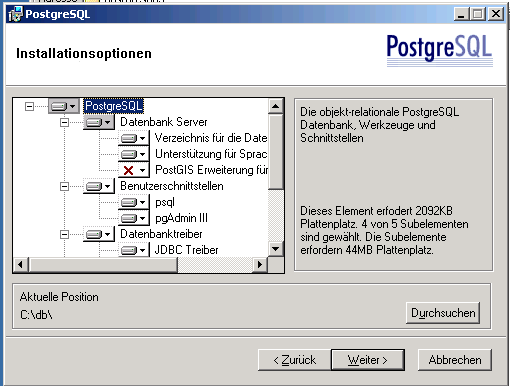The height and width of the screenshot is (386, 510).
Task: Open feature dropdown for Datenbanktreiber
Action: (x=99, y=234)
